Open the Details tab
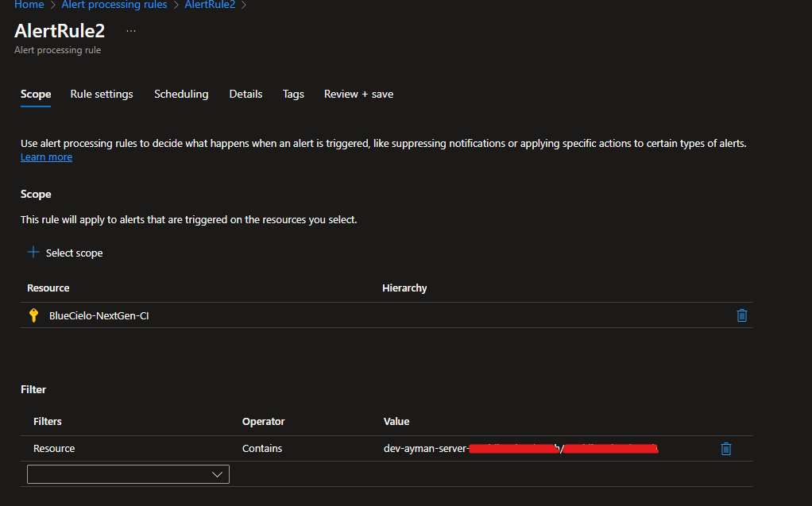This screenshot has height=506, width=812. (246, 95)
